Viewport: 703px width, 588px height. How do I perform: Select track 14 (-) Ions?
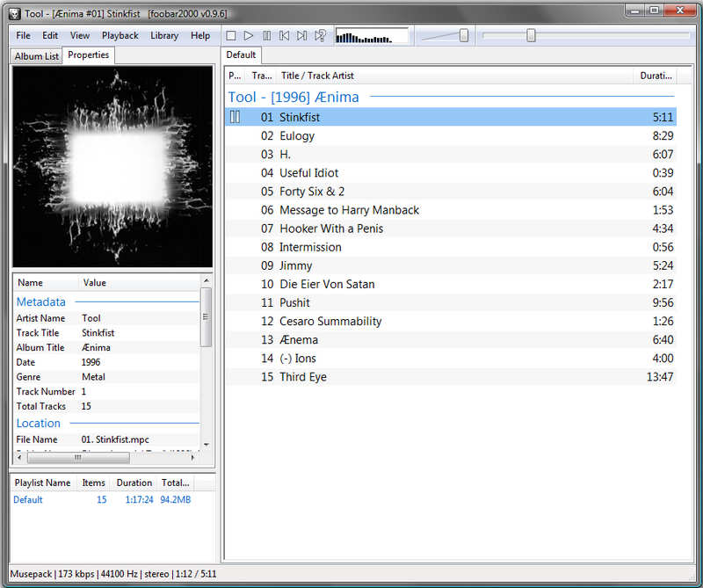point(451,359)
